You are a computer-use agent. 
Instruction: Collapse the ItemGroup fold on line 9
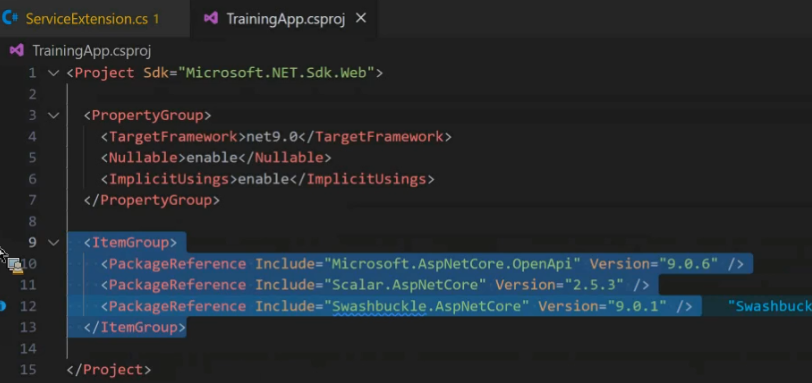pos(53,242)
